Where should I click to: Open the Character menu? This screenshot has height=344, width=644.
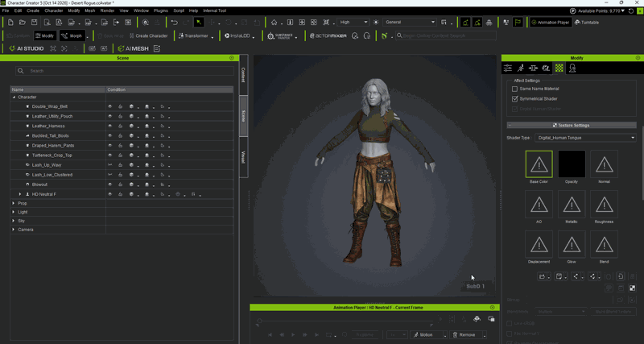click(54, 10)
